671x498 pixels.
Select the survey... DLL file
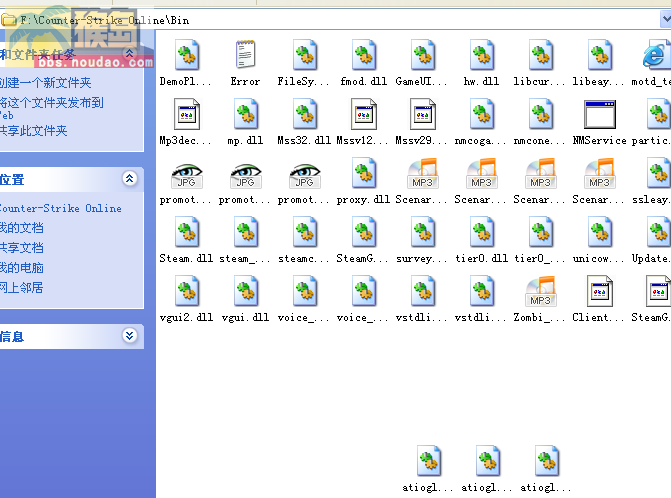tap(422, 232)
